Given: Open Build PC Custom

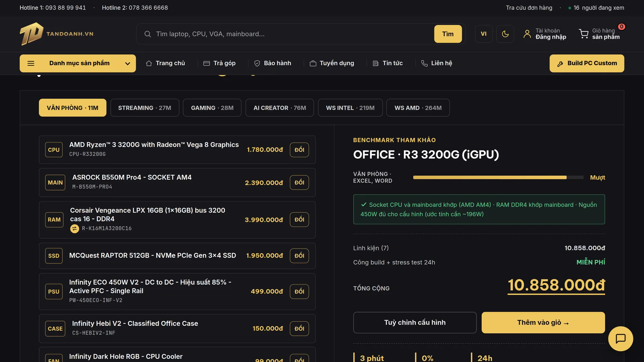Looking at the screenshot, I should tap(587, 63).
